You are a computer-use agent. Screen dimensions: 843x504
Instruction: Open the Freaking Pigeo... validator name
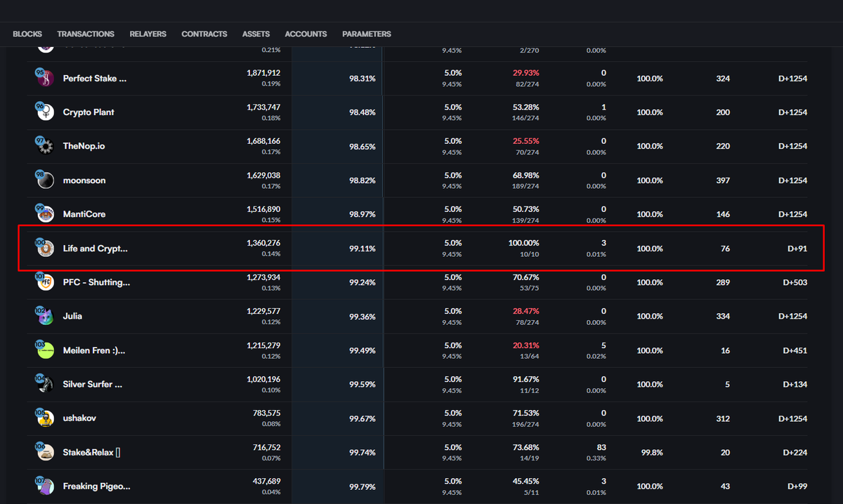(x=96, y=486)
